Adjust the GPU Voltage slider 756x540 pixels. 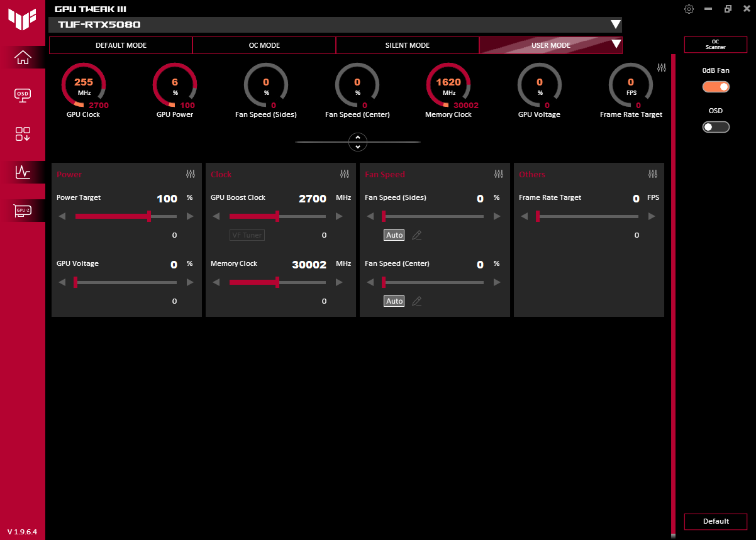click(126, 282)
